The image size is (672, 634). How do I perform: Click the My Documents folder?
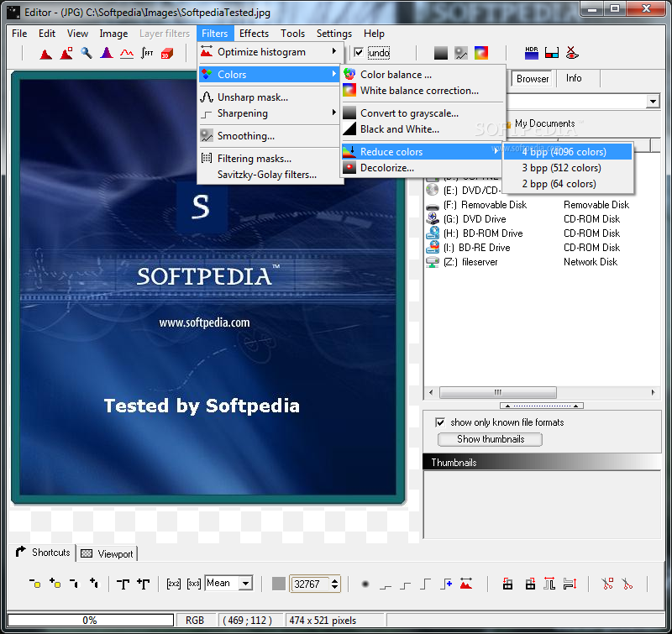[544, 123]
